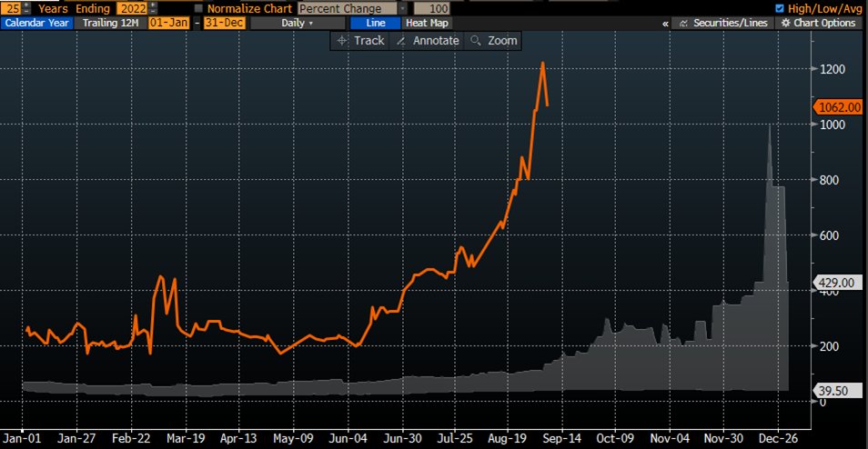
Task: Enable the Normalize Chart checkbox
Action: 197,8
